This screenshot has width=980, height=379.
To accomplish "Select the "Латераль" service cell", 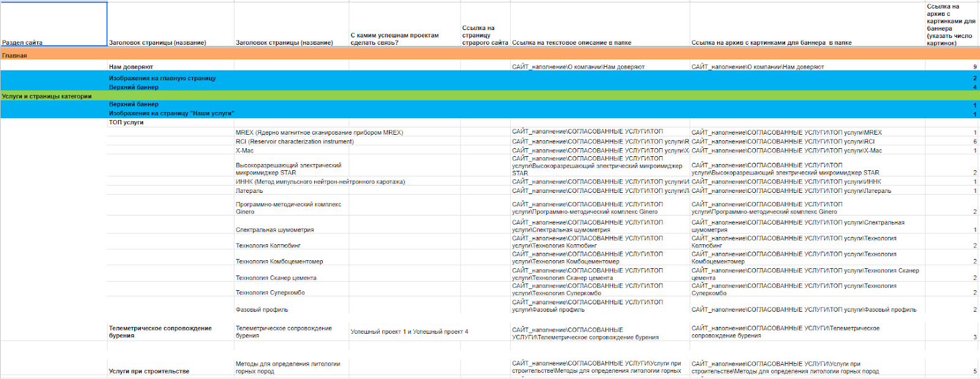I will pyautogui.click(x=292, y=190).
